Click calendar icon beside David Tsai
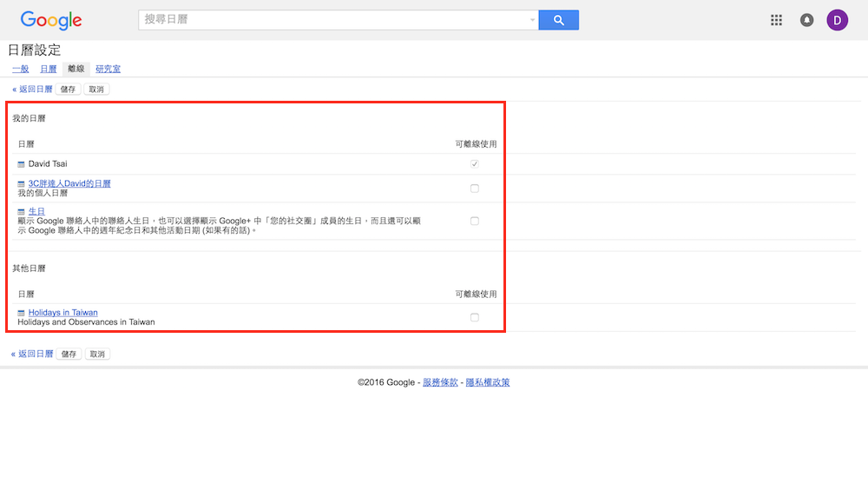Image resolution: width=868 pixels, height=477 pixels. (x=21, y=164)
